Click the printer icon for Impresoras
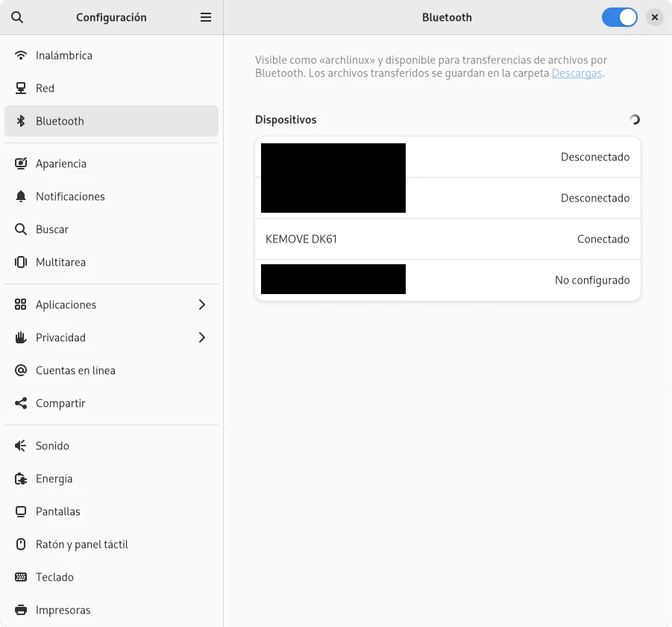The image size is (672, 627). 21,610
